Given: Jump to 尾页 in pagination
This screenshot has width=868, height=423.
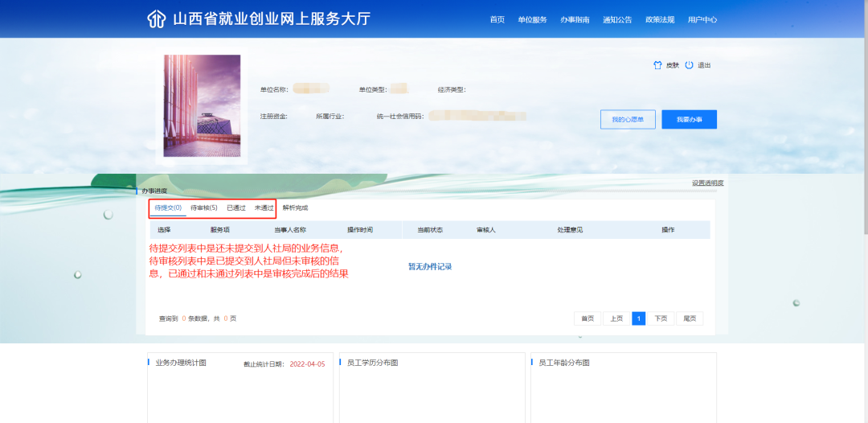Looking at the screenshot, I should pyautogui.click(x=690, y=318).
